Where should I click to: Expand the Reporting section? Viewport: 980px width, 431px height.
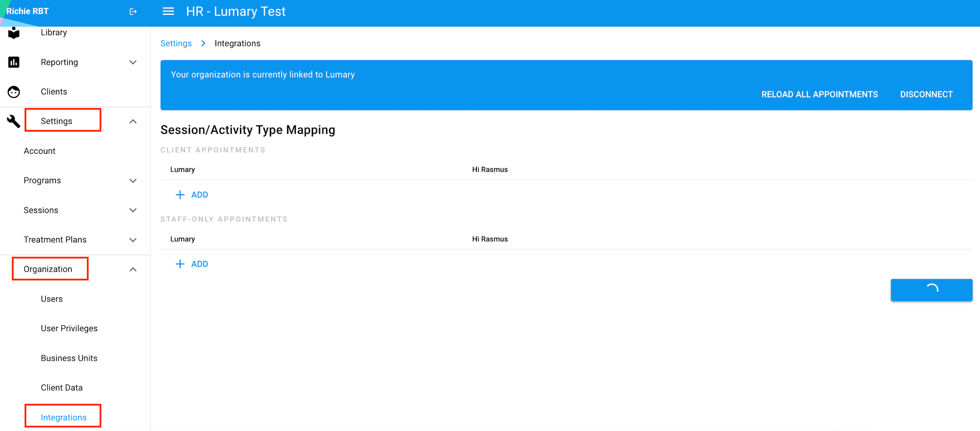pos(133,62)
